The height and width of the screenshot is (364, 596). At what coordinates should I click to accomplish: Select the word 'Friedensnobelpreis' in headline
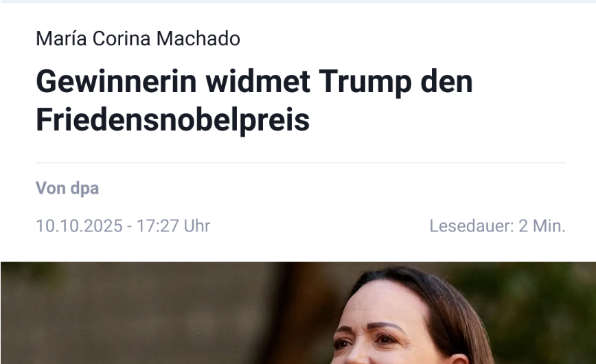[172, 120]
